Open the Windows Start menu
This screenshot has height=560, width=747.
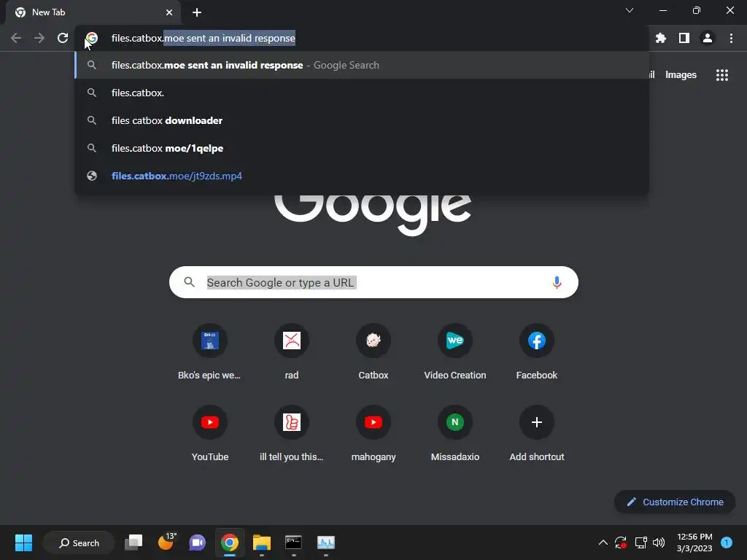tap(23, 542)
